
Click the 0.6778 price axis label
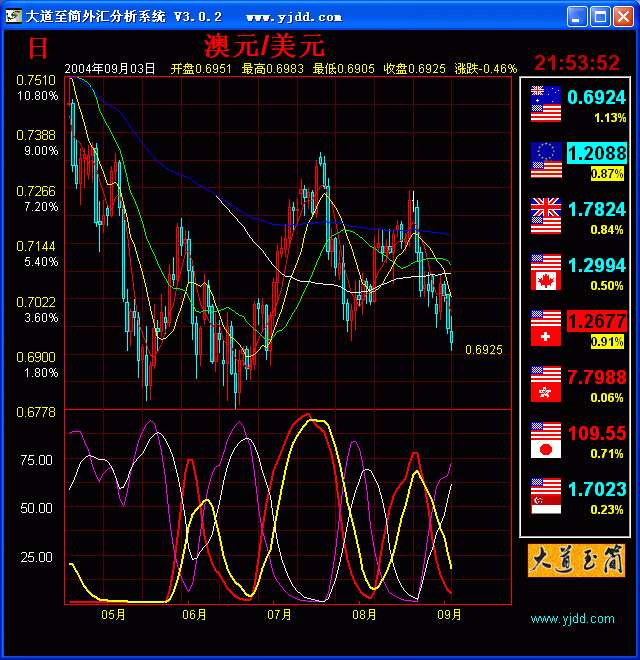36,412
